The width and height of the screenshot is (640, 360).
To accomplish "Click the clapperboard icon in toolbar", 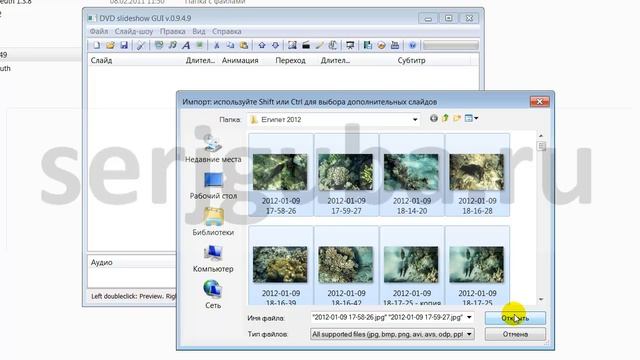I will pyautogui.click(x=306, y=45).
